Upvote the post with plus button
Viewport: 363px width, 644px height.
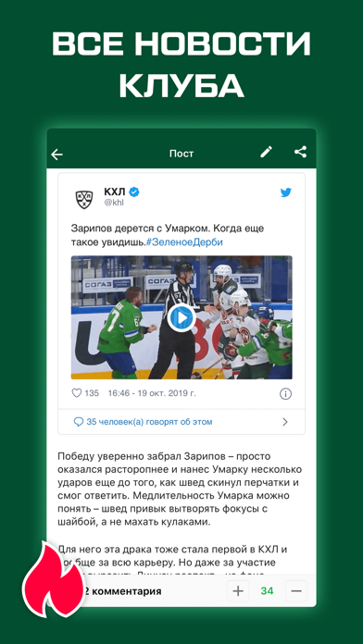[238, 591]
